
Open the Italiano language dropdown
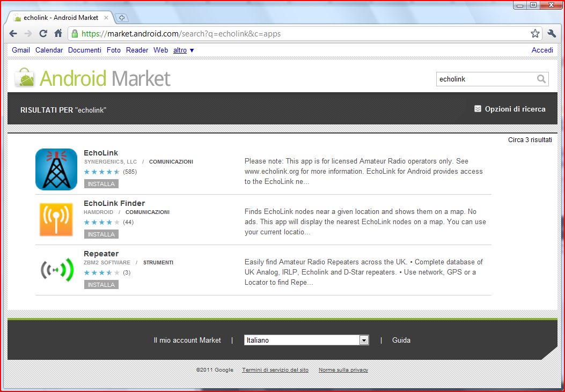[x=306, y=340]
